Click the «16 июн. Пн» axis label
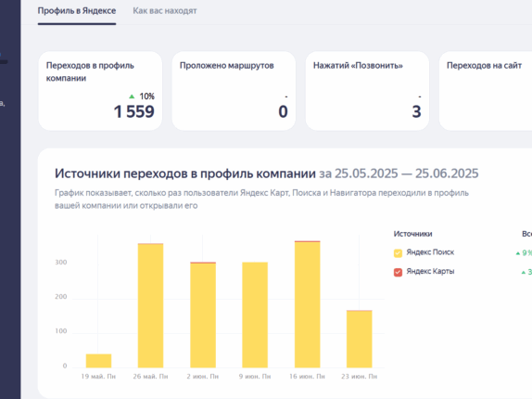The image size is (532, 399). pos(307,376)
